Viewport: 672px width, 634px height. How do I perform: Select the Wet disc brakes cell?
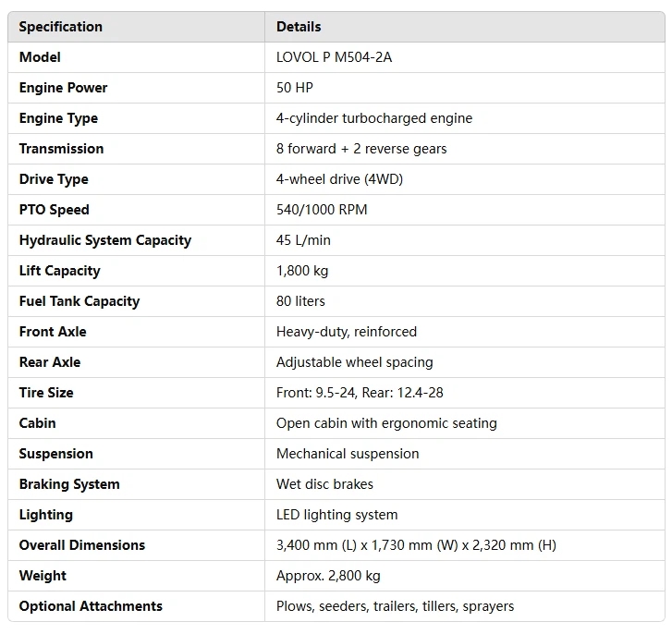pyautogui.click(x=324, y=484)
